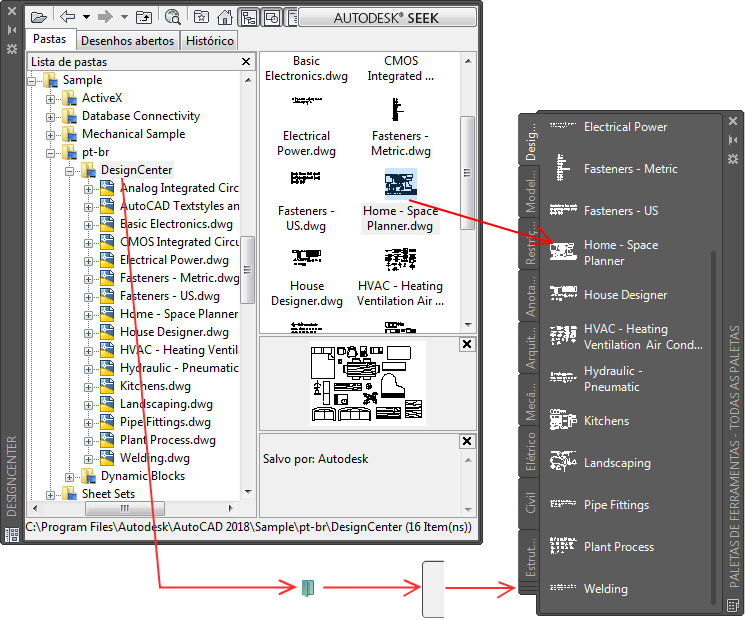746x620 pixels.
Task: Click the Home icon in toolbar
Action: click(225, 18)
